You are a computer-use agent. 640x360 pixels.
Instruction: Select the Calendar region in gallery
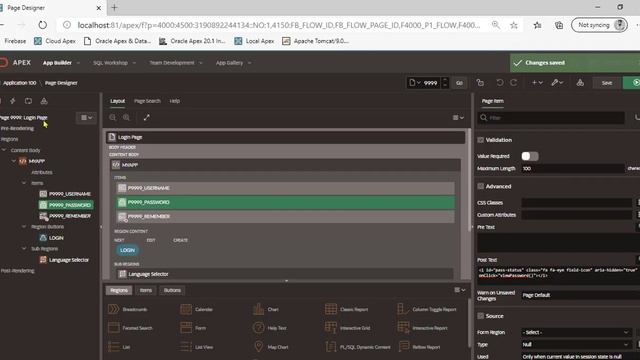pyautogui.click(x=196, y=309)
